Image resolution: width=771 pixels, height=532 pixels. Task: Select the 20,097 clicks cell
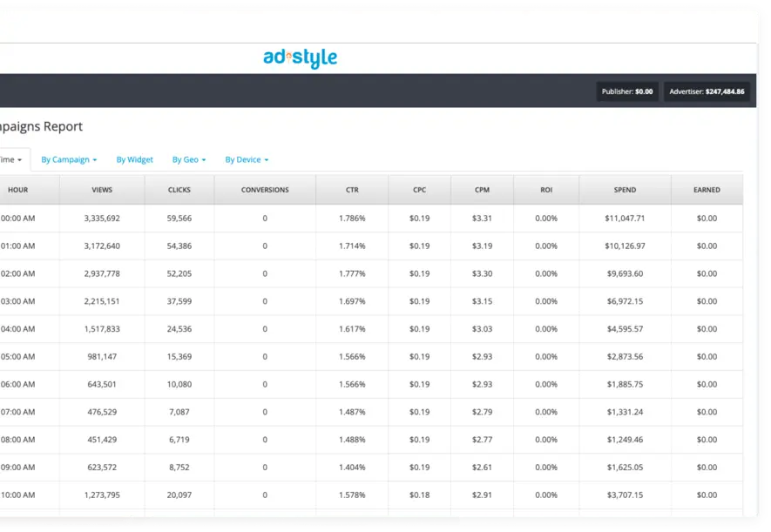coord(179,495)
